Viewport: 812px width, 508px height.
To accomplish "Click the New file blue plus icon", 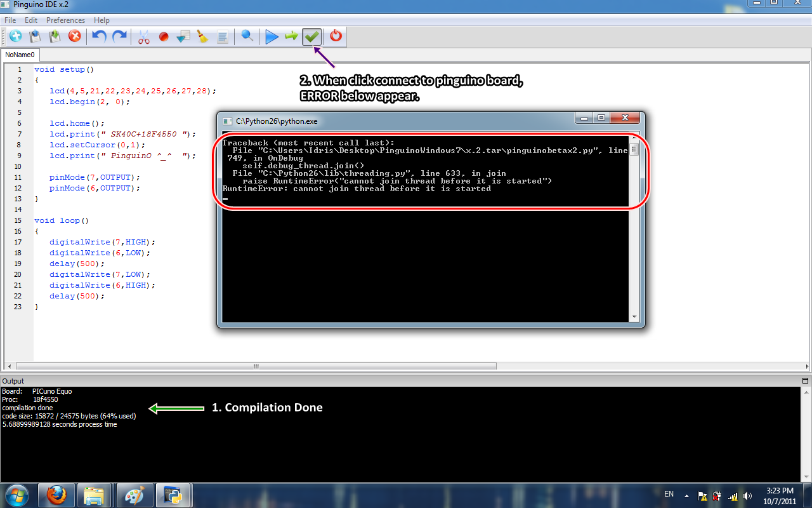I will click(15, 37).
